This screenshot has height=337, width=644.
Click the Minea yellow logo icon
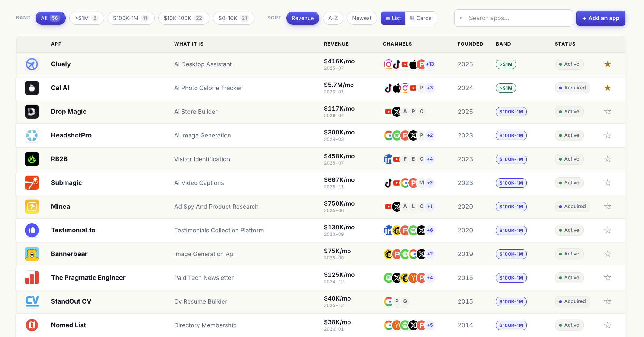click(x=32, y=207)
